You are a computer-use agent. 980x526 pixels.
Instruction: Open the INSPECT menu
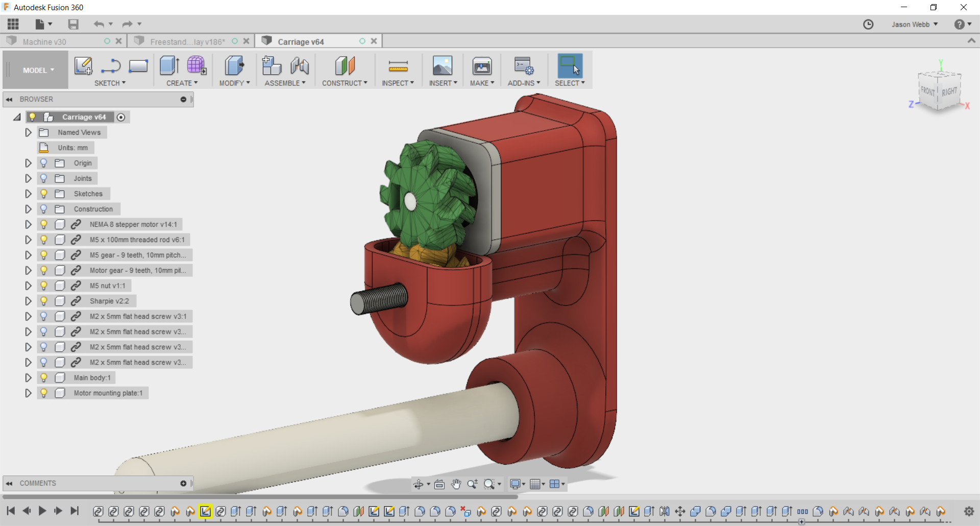[x=398, y=83]
